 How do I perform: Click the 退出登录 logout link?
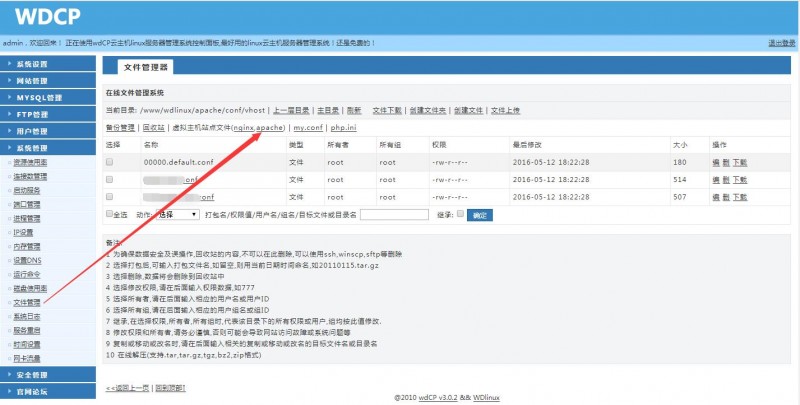[781, 43]
